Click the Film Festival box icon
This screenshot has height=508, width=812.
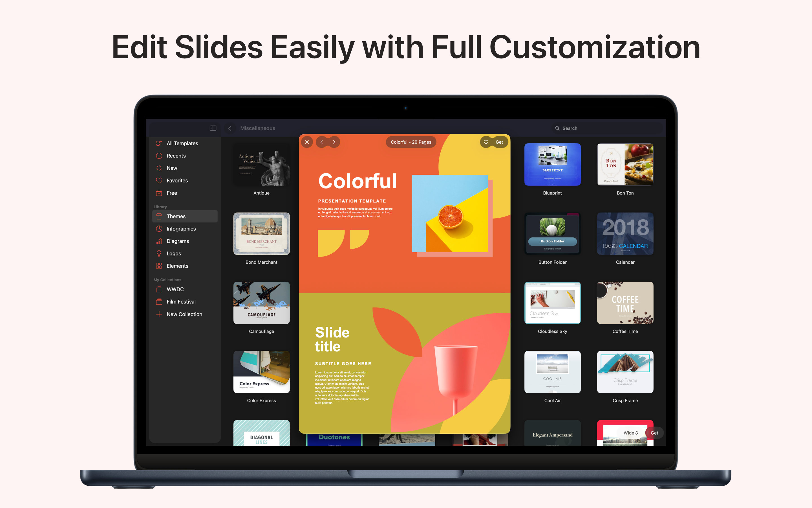tap(159, 302)
